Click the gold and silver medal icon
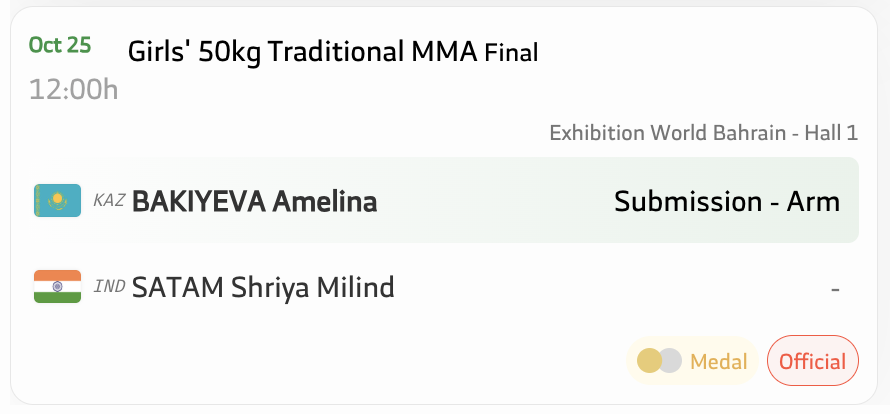Screen dimensions: 890x414 pos(659,361)
